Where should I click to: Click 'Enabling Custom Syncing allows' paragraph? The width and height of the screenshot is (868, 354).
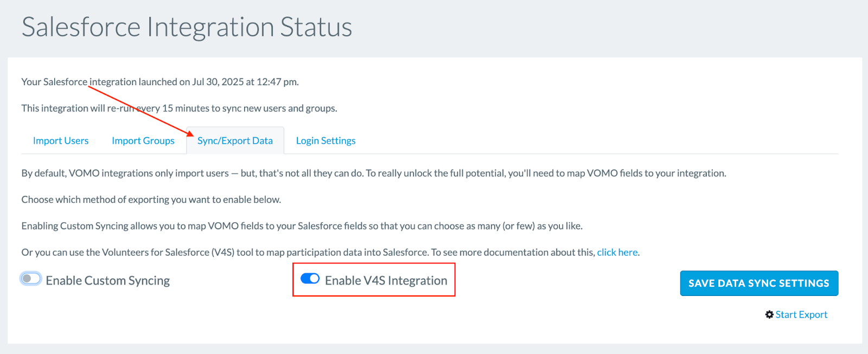click(x=302, y=226)
